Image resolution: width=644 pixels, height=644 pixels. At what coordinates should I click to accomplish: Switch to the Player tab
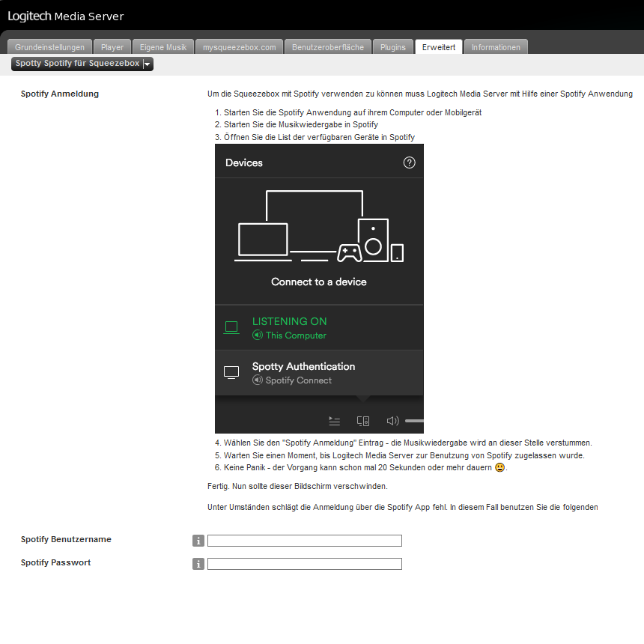coord(112,47)
